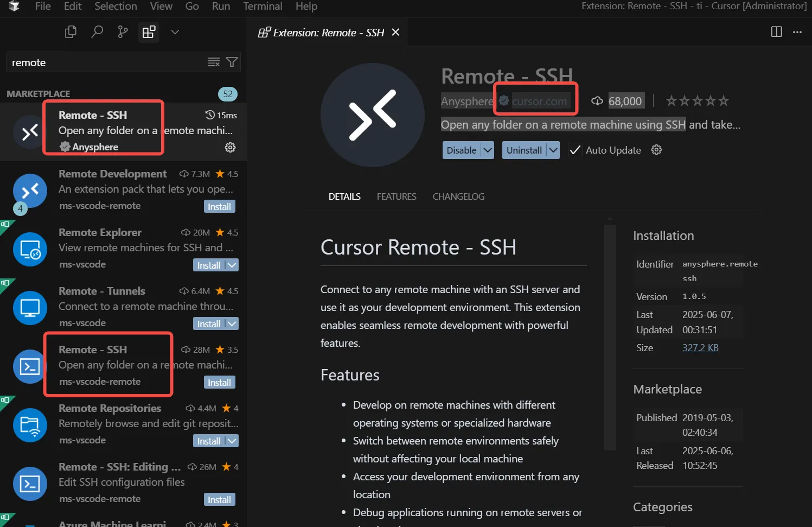Open extension settings gear beside Auto Update

click(x=656, y=150)
